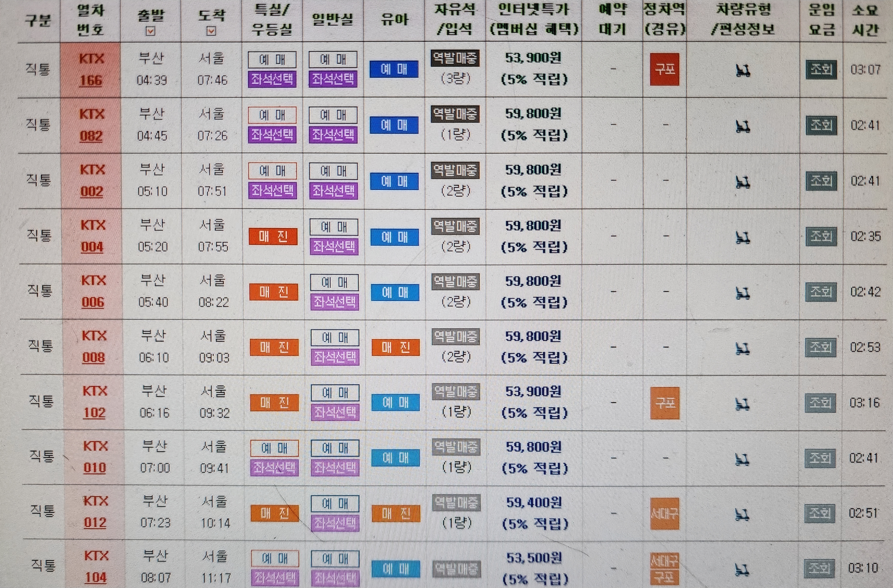
Task: Open the train number link 002
Action: [x=92, y=192]
